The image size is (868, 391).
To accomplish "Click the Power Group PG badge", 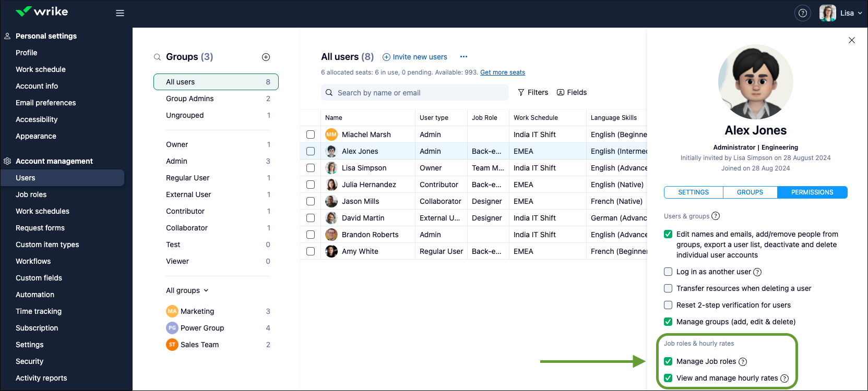I will tap(172, 328).
